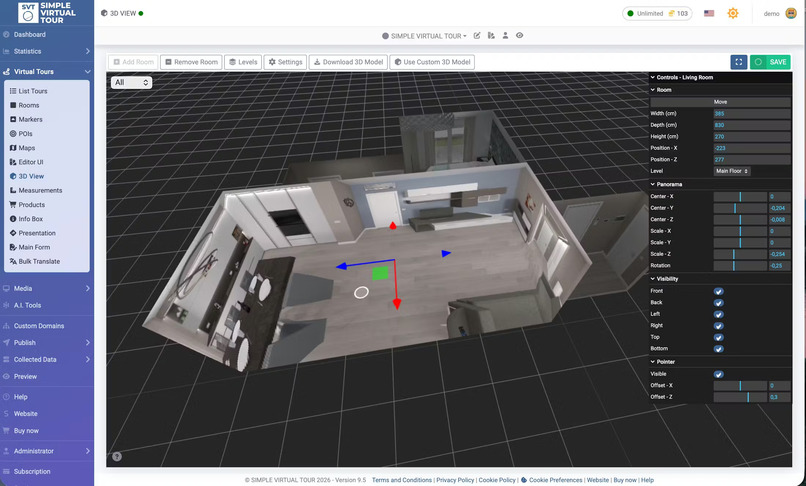Collapse the Room section in the controls panel

click(x=720, y=89)
